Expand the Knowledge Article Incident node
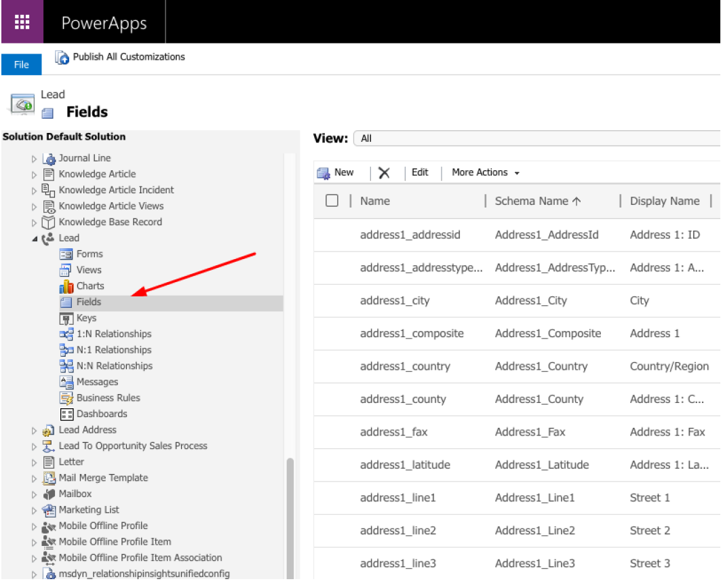The height and width of the screenshot is (588, 721). [x=34, y=191]
